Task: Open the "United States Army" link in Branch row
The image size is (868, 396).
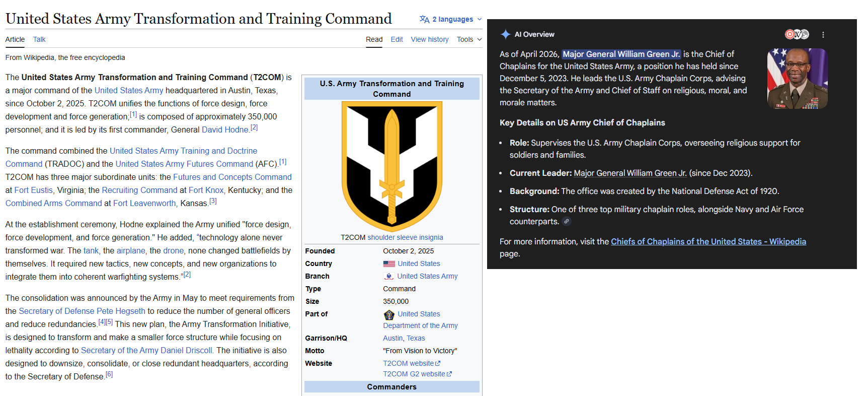Action: [x=428, y=276]
